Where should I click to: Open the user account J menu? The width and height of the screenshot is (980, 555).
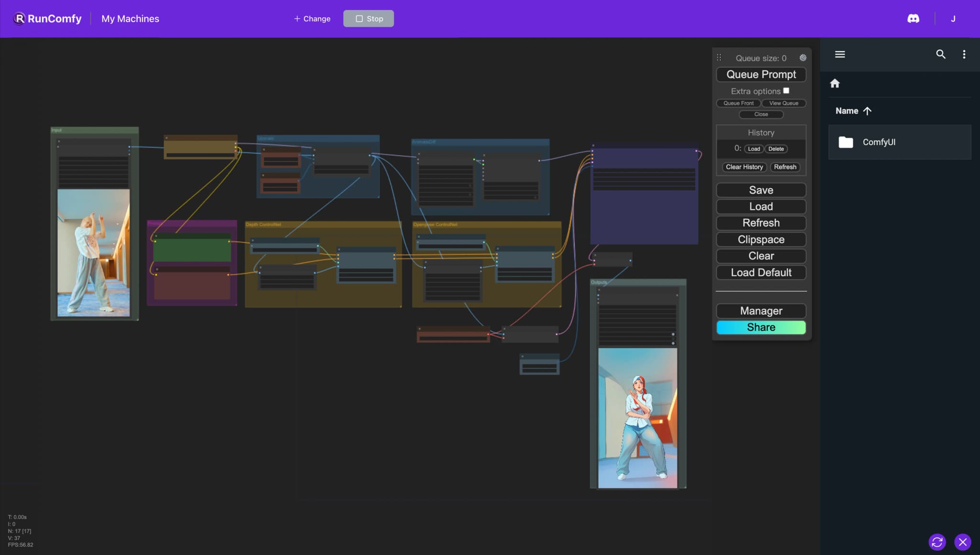(x=953, y=19)
